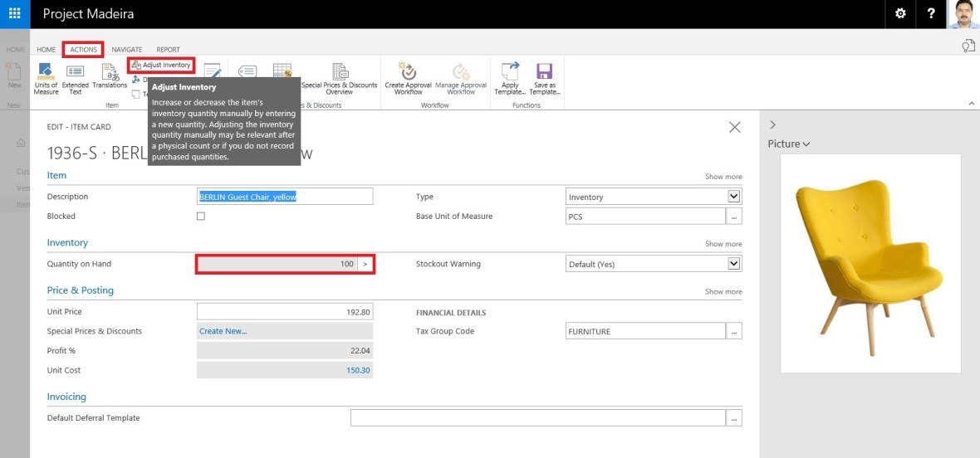
Task: Switch to the REPORT ribbon tab
Action: coord(168,50)
